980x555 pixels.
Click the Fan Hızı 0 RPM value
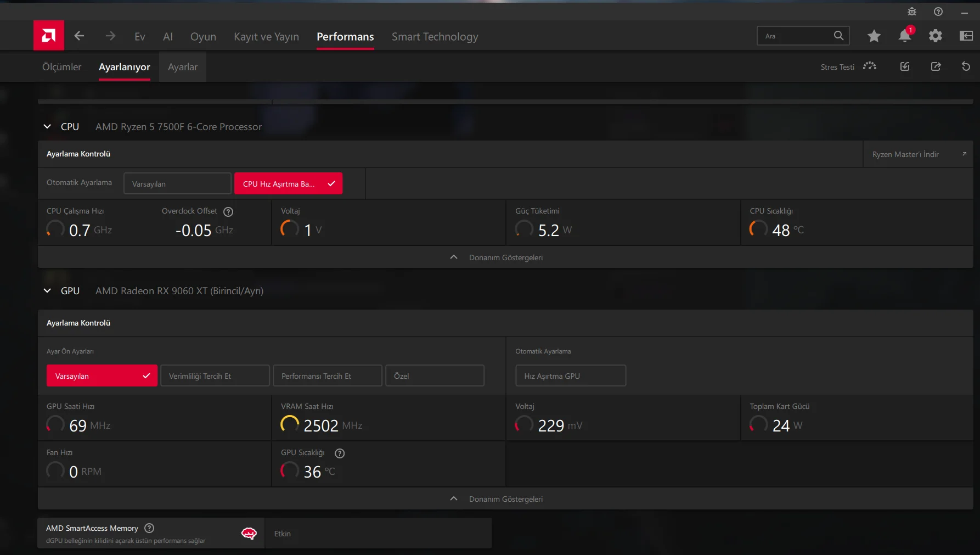(85, 472)
